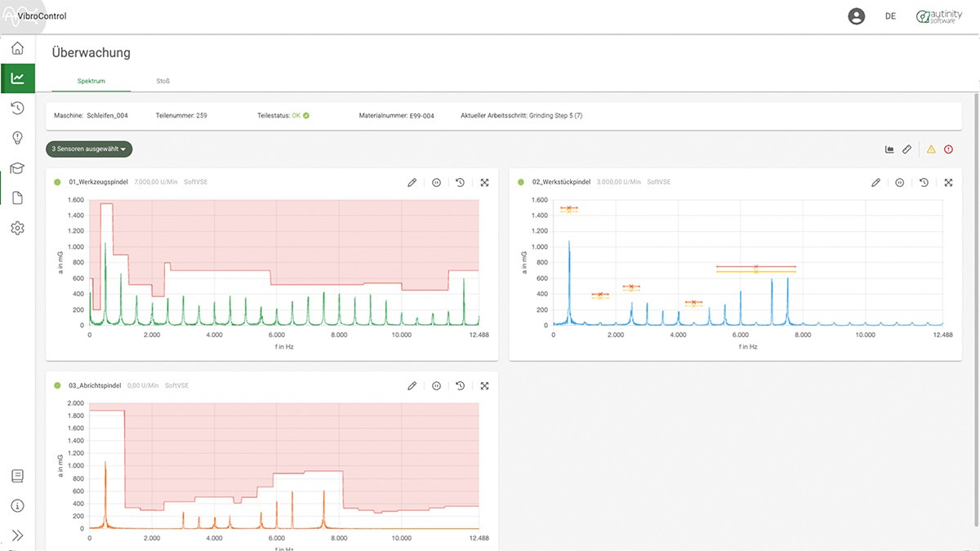Open the document icon in sidebar
Viewport: 980px width, 551px height.
tap(17, 198)
